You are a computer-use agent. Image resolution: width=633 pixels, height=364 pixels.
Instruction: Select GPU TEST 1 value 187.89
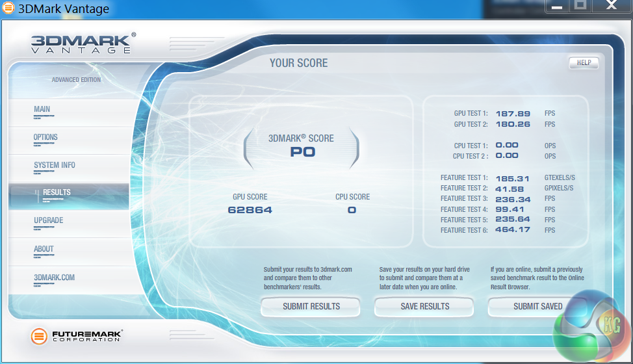tap(513, 114)
